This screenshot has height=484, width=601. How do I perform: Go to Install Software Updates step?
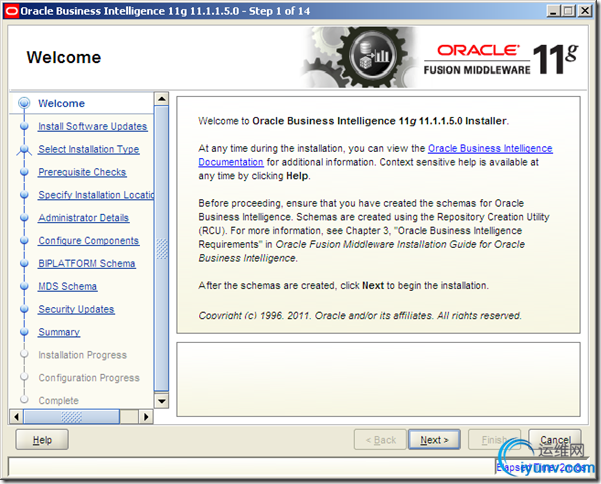point(92,126)
